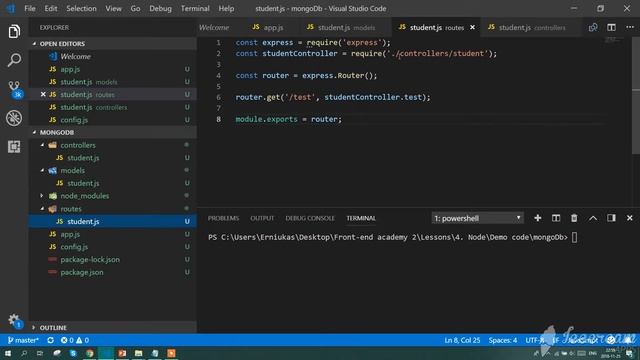The width and height of the screenshot is (640, 360).
Task: Split the editor to the right
Action: pyautogui.click(x=611, y=27)
